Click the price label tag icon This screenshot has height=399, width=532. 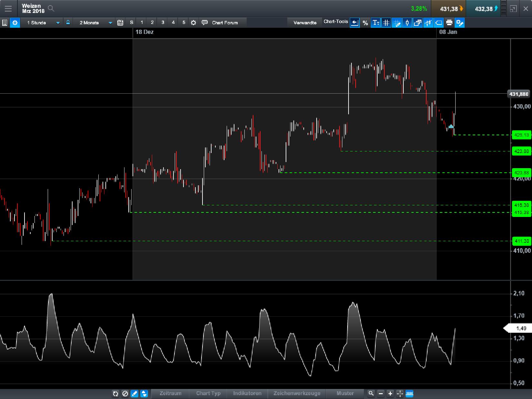click(x=438, y=23)
